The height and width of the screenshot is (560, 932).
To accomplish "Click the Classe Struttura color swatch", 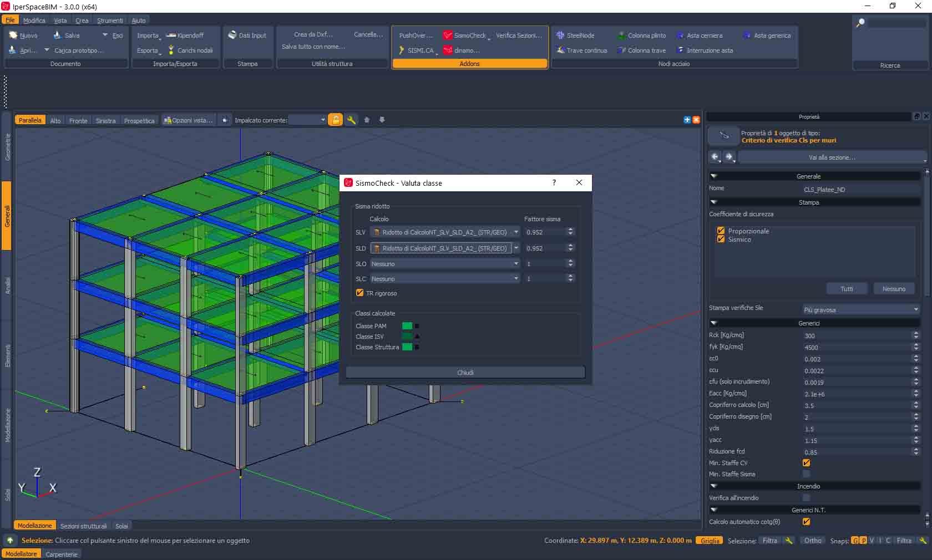I will tap(407, 347).
